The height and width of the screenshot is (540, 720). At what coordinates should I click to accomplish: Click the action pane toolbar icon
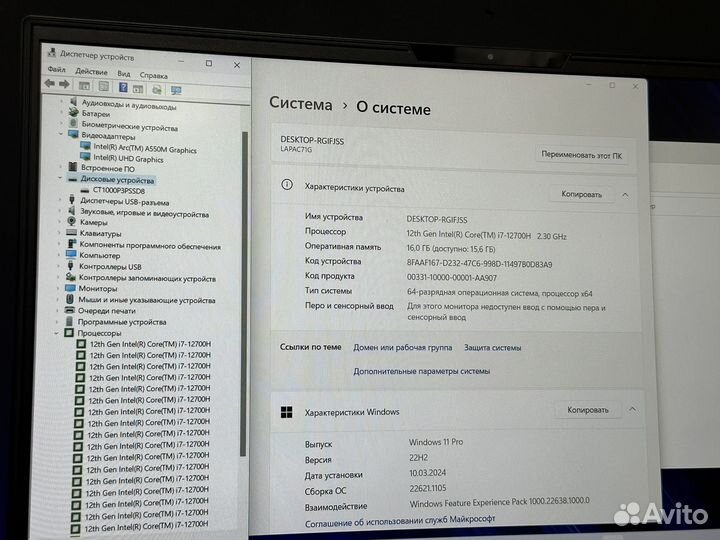[138, 89]
